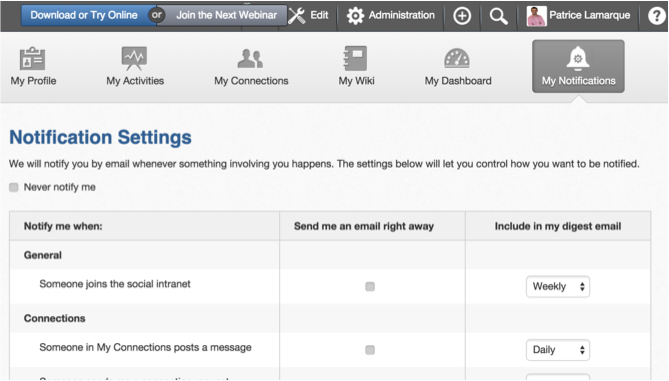Open the My Profile badge icon
This screenshot has height=381, width=669.
(x=32, y=58)
